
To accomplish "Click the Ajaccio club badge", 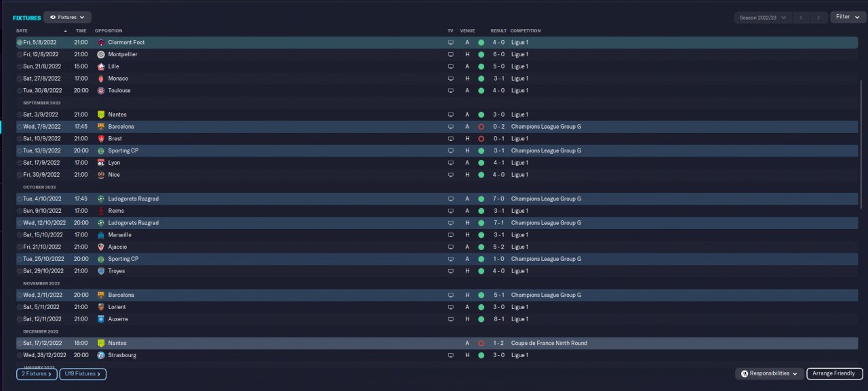I will click(x=101, y=247).
